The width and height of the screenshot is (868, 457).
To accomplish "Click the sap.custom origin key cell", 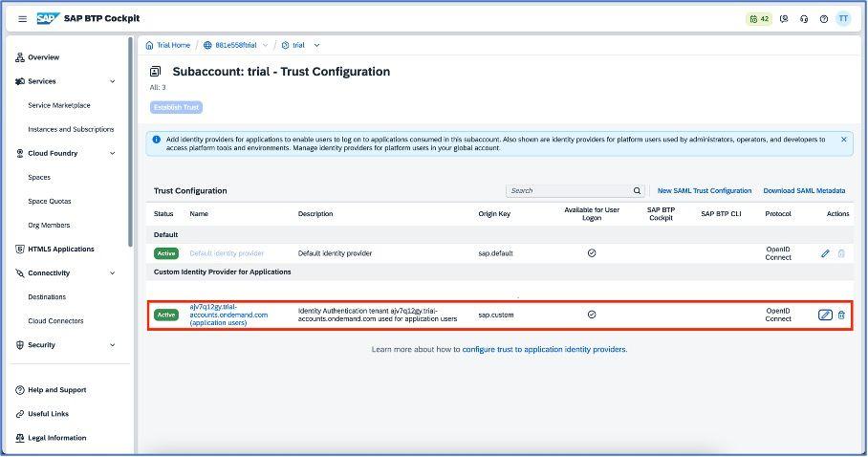I will pos(496,315).
